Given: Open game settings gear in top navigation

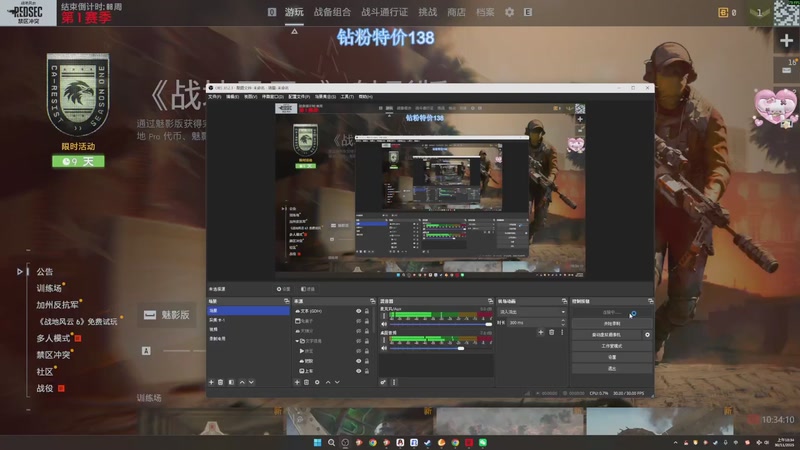Looking at the screenshot, I should tap(509, 12).
